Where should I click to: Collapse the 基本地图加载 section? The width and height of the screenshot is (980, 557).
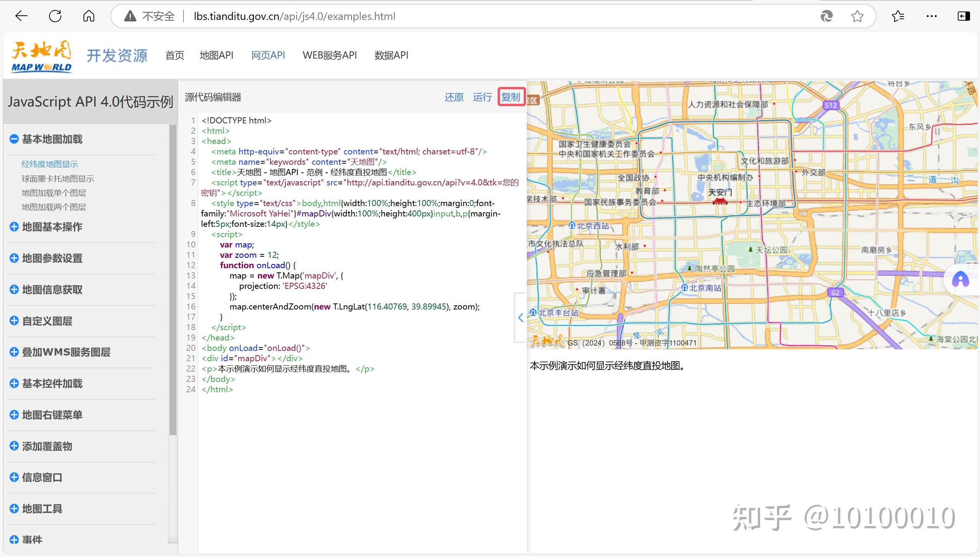coord(14,139)
